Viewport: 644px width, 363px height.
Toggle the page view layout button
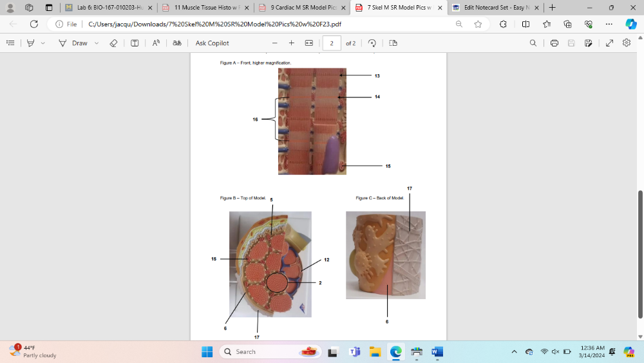coord(393,43)
